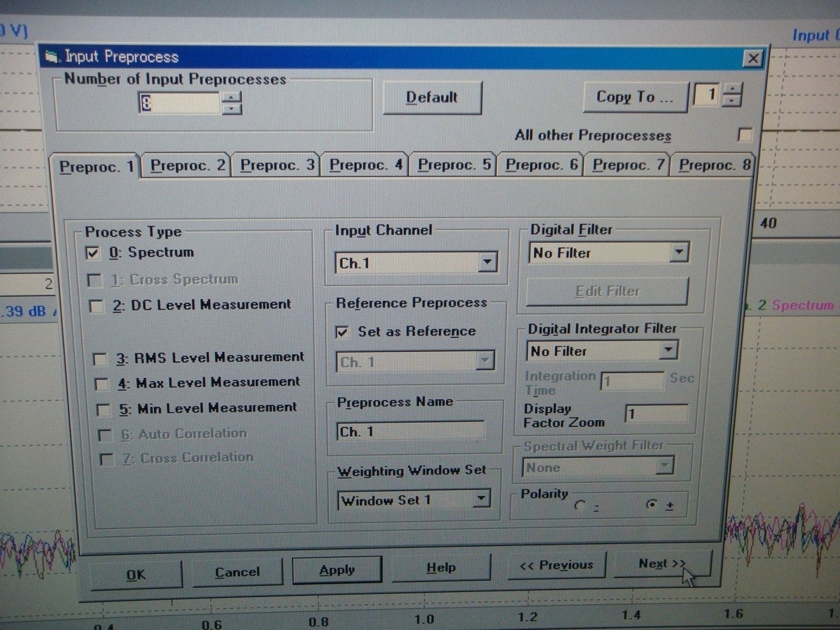
Task: Select positive polarity radio button
Action: pyautogui.click(x=651, y=504)
